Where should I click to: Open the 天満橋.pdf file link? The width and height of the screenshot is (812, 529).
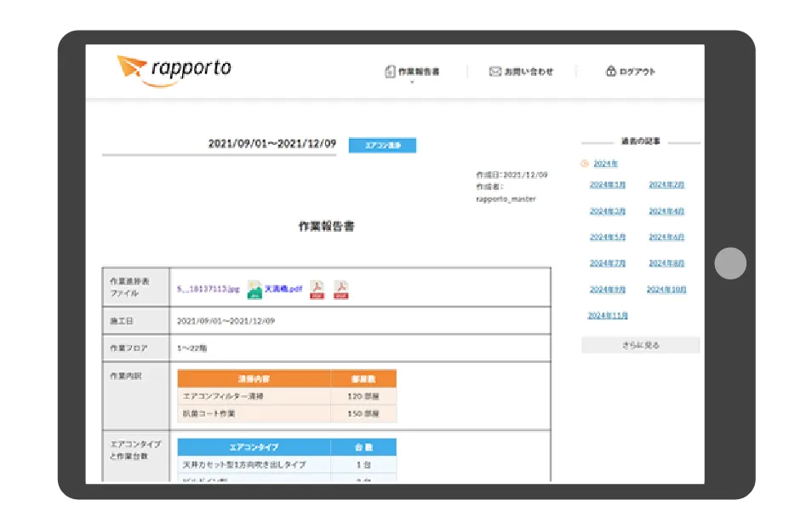pyautogui.click(x=285, y=290)
